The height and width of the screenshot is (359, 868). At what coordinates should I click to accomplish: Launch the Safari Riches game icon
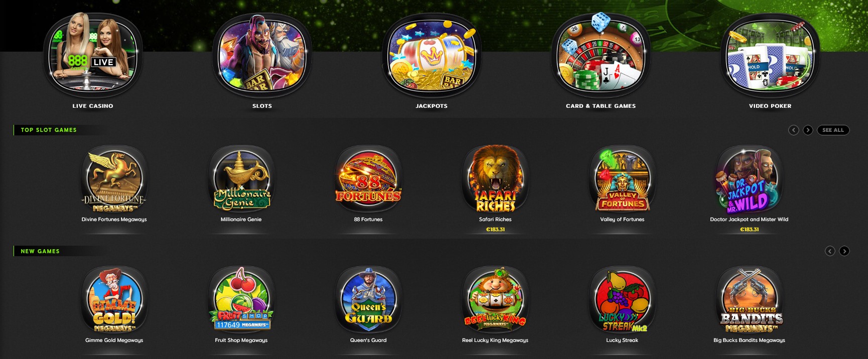pos(495,179)
